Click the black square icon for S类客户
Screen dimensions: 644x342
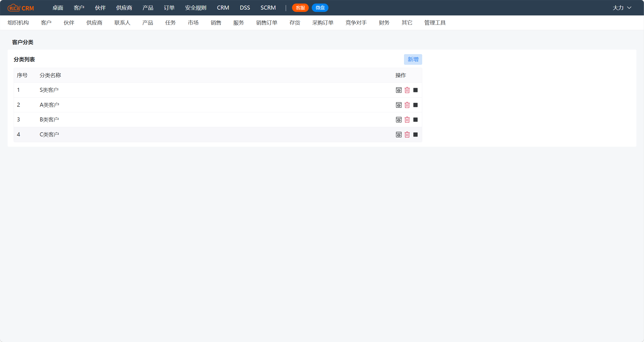pyautogui.click(x=415, y=90)
